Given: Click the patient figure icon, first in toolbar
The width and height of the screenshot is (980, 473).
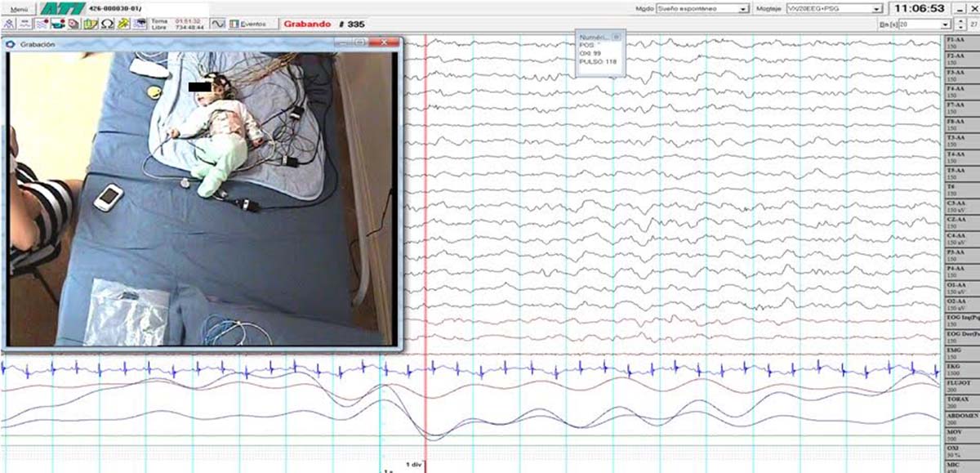Looking at the screenshot, I should coord(9,24).
